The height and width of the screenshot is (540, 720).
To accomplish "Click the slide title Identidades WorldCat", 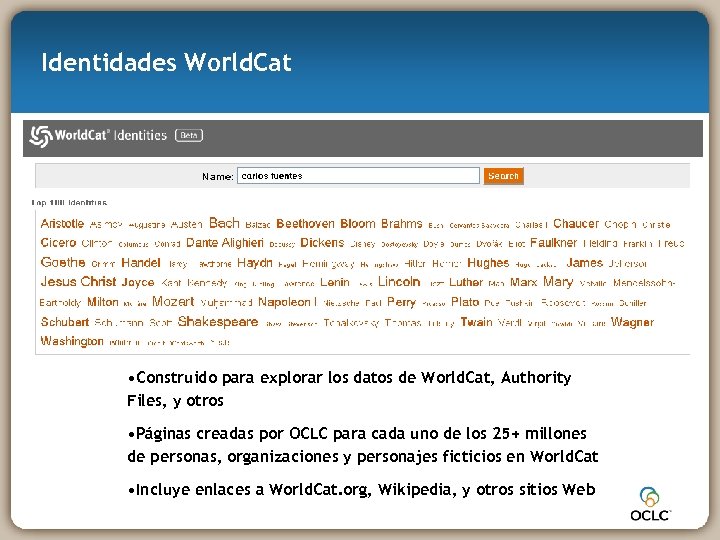I will click(x=166, y=62).
